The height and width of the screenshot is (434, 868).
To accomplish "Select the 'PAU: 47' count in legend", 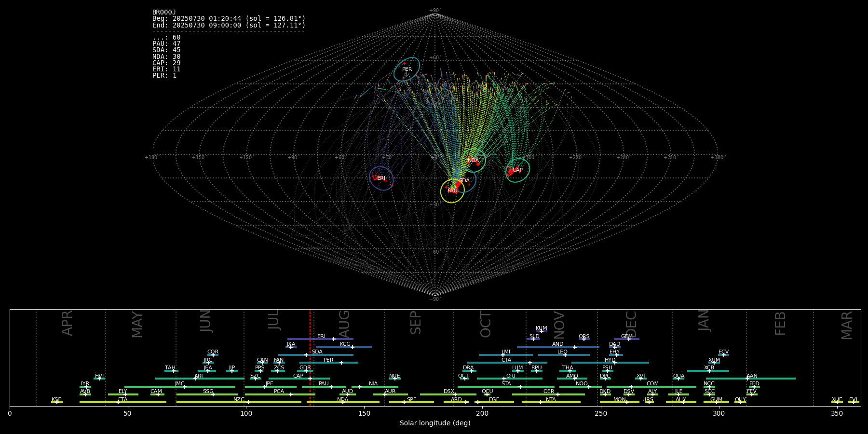I will (166, 43).
